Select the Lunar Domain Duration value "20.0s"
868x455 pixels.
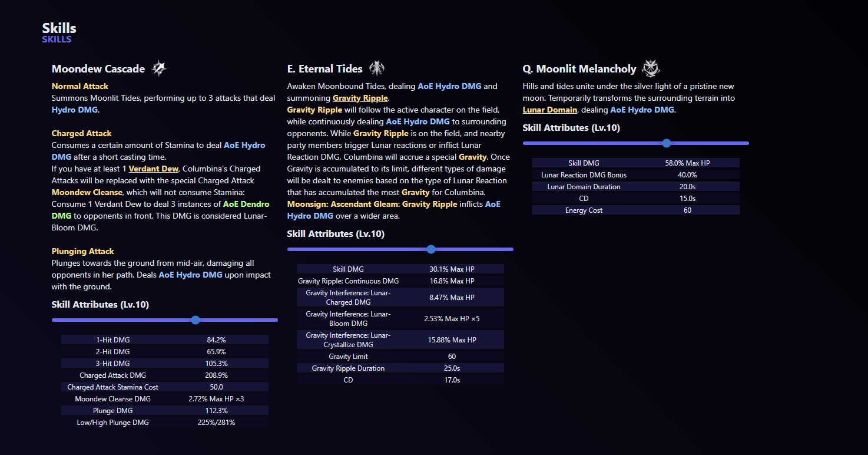pyautogui.click(x=688, y=187)
